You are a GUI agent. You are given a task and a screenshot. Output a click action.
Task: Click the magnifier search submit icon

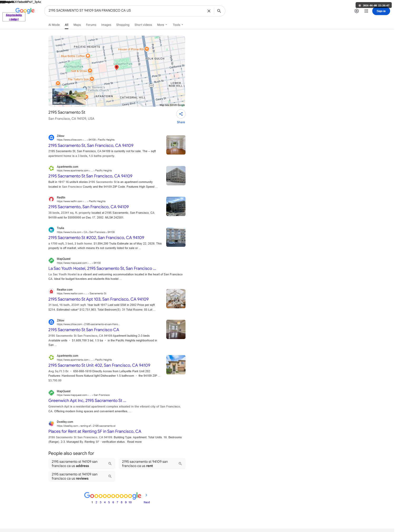tap(219, 11)
